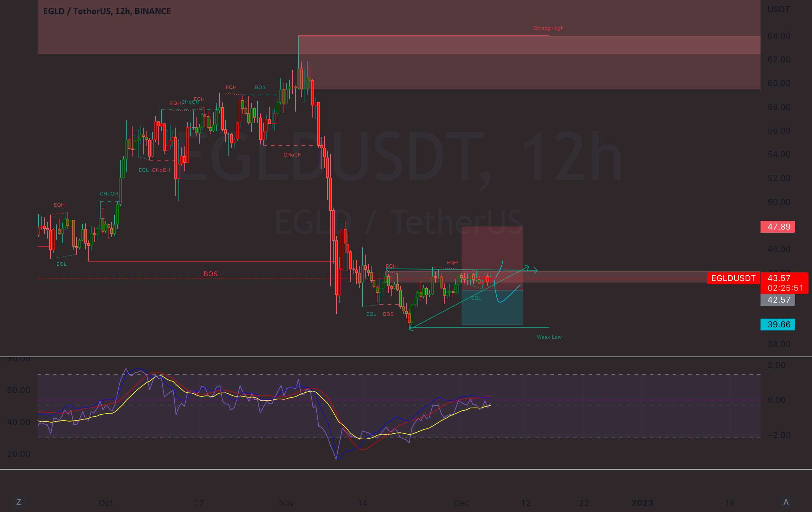This screenshot has width=812, height=512.
Task: Click the 38.00 price axis tick
Action: [x=779, y=344]
